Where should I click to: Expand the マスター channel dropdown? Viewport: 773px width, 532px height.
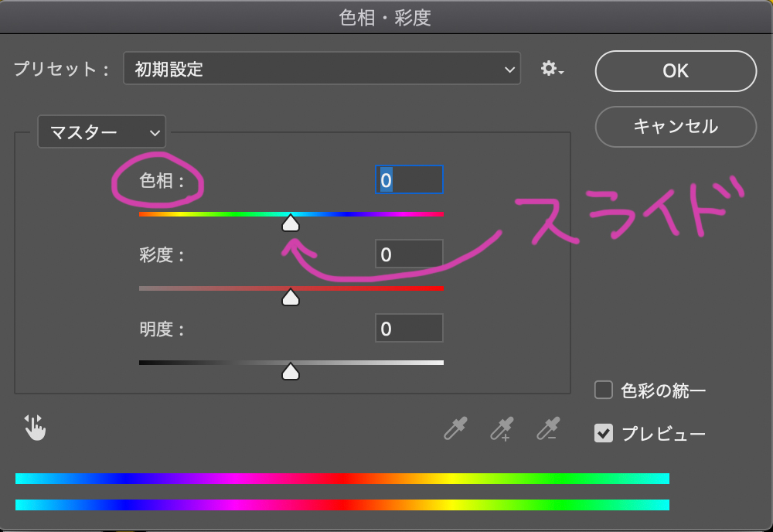[x=101, y=131]
